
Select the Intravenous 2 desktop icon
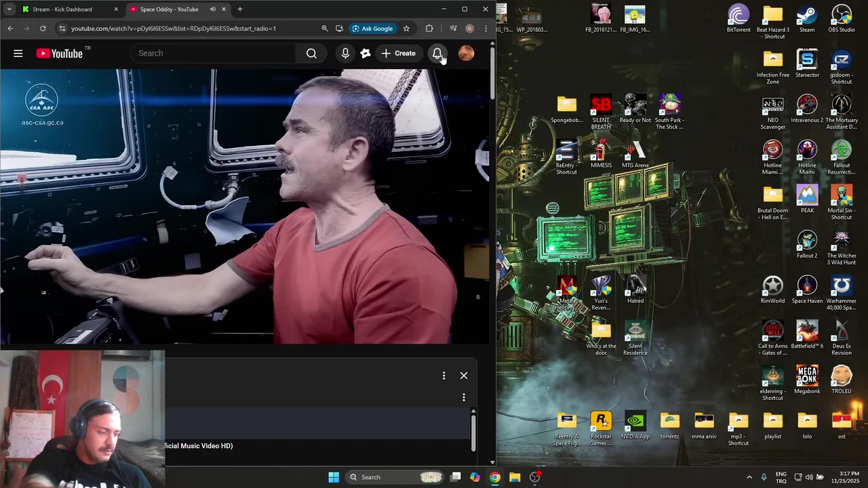pos(807,109)
